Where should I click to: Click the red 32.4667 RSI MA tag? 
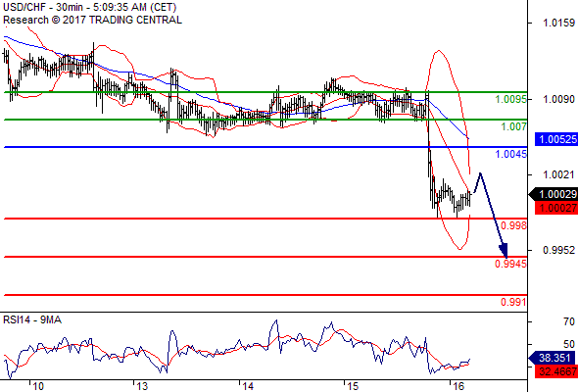556,371
